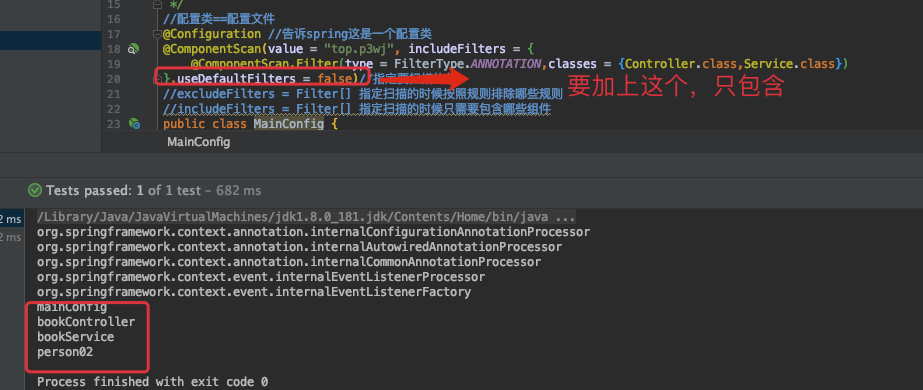
Task: Click person02 in the console output
Action: (x=65, y=352)
